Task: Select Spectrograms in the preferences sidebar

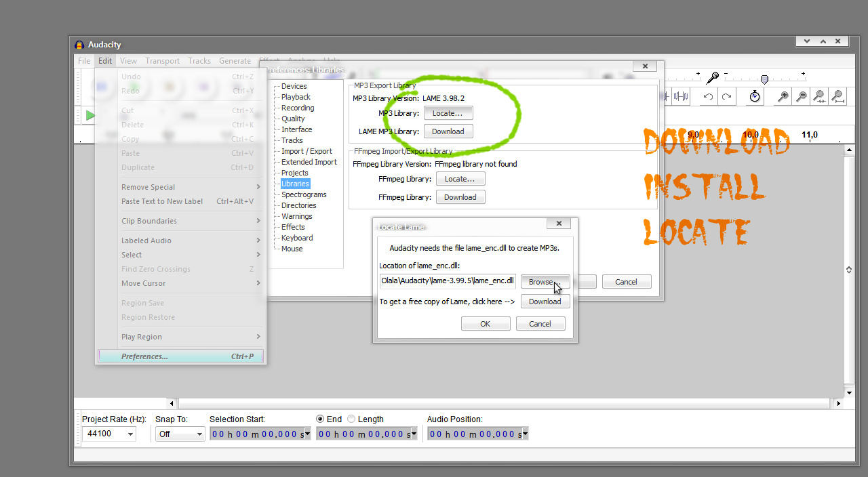Action: pos(304,194)
